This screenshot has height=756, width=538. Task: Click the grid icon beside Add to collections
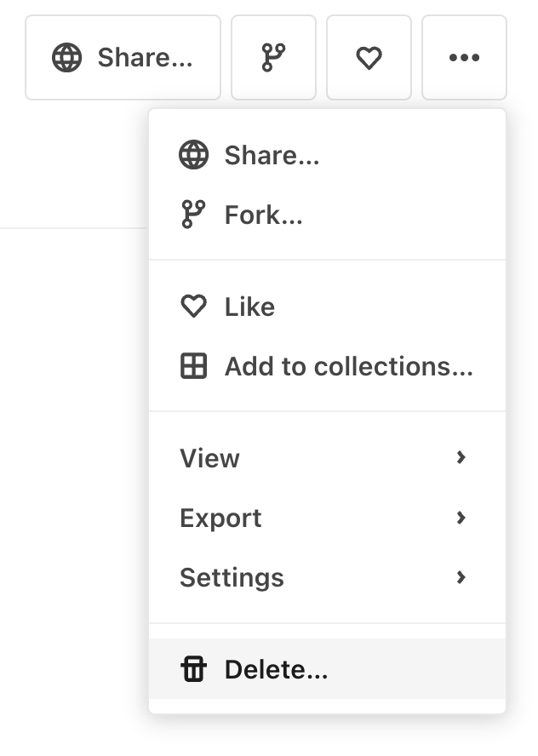point(194,366)
